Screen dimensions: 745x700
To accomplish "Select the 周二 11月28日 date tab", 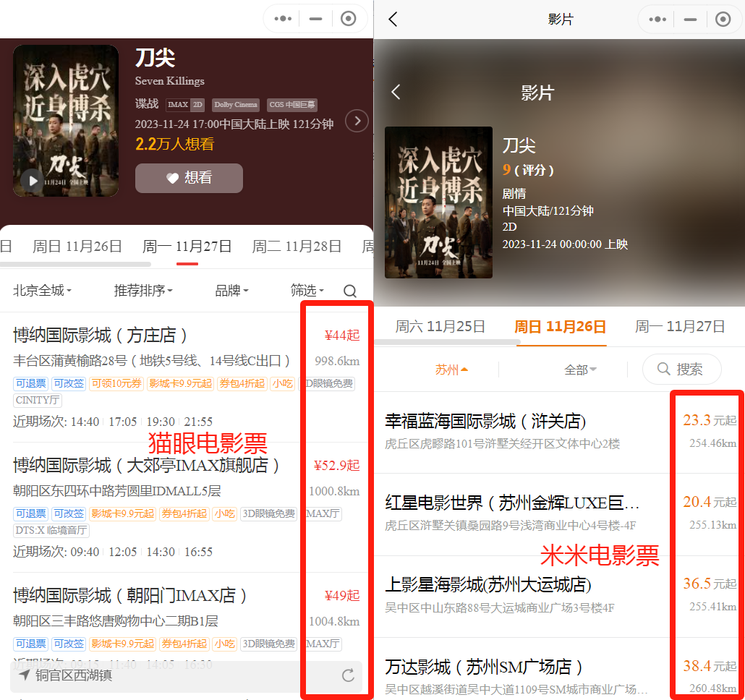I will click(297, 247).
